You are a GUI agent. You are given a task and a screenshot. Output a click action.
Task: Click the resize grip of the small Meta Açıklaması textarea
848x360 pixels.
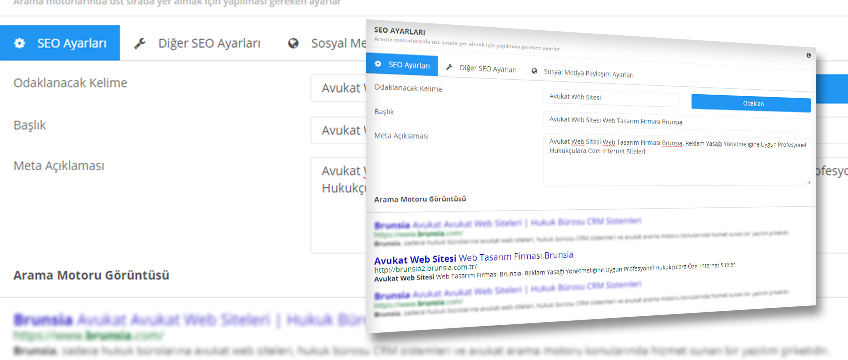point(808,183)
